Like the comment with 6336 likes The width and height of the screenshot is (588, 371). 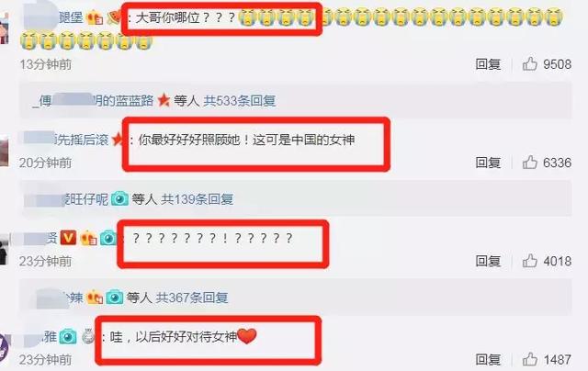coord(529,163)
